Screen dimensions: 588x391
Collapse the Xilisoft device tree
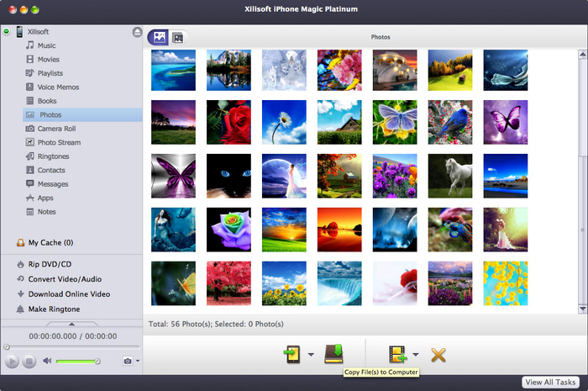[x=8, y=32]
